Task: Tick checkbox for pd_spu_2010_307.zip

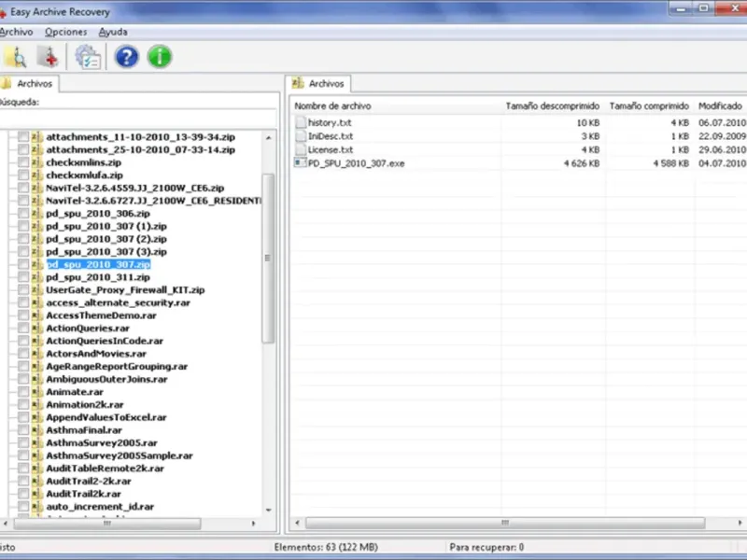Action: point(23,264)
